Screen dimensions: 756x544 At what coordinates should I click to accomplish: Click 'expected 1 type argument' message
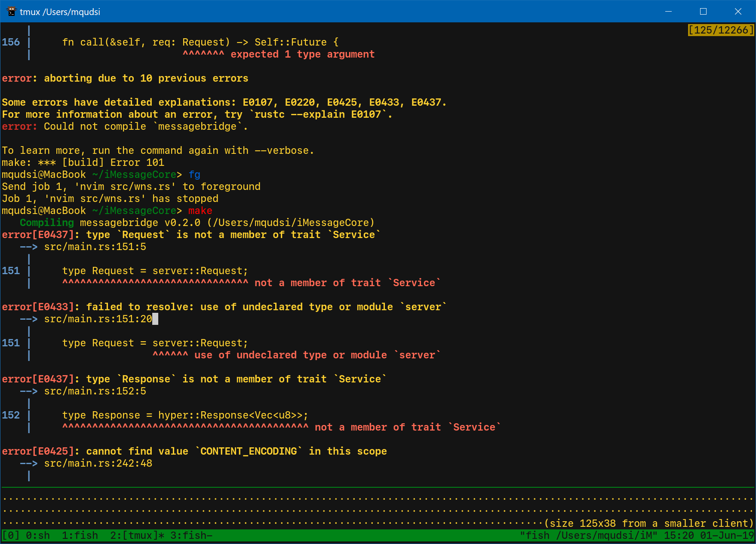(303, 54)
